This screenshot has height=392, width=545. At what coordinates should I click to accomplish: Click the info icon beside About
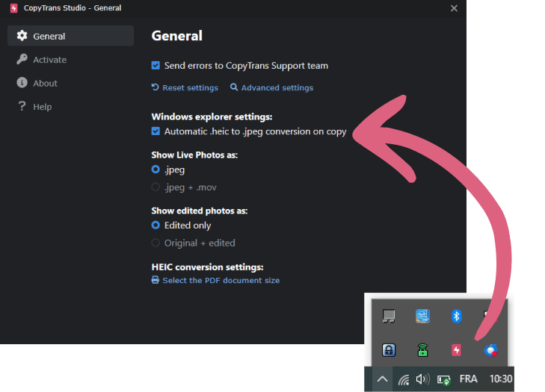coord(22,83)
